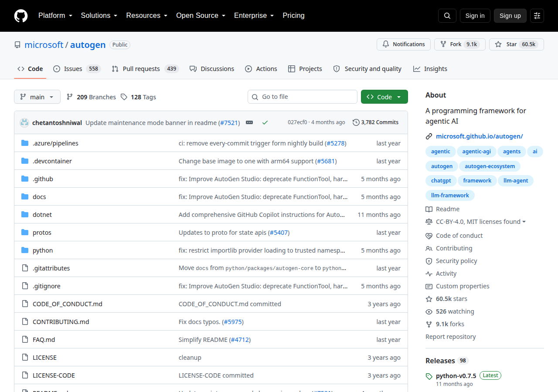The image size is (558, 392).
Task: Open the main branch selector dropdown
Action: click(x=37, y=97)
